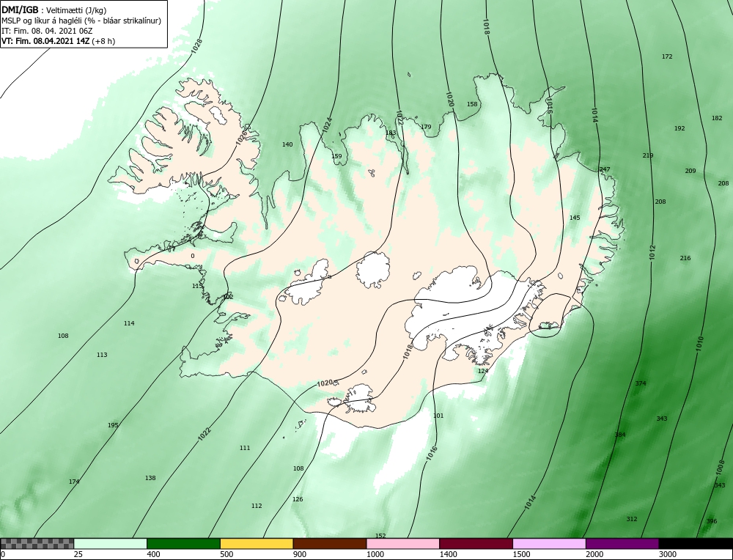
Task: Click the CAPE value '374' southeast of Iceland
Action: [641, 383]
